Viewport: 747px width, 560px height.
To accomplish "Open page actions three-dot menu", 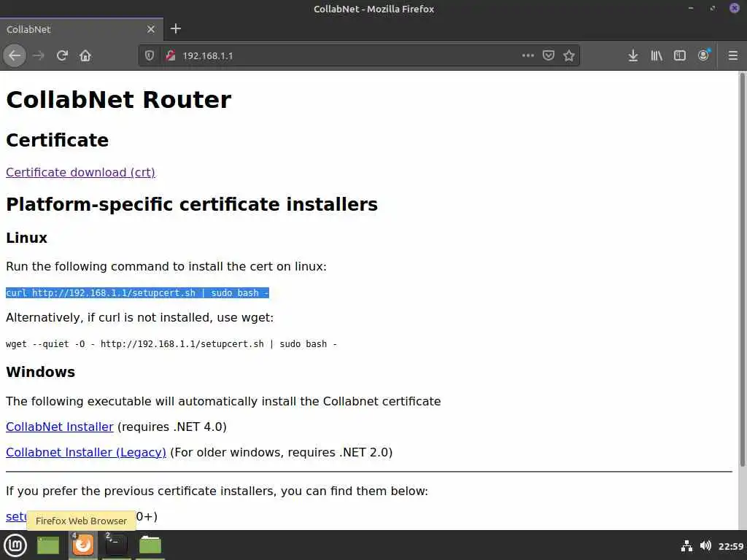I will 528,55.
